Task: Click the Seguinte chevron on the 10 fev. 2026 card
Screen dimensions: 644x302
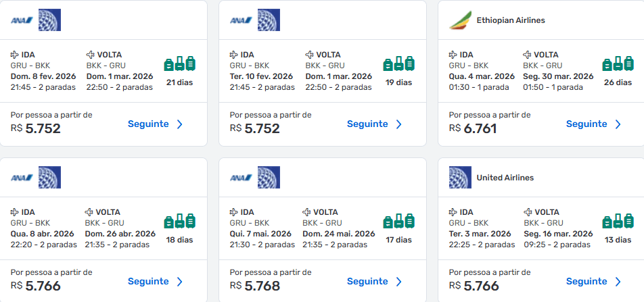Action: [399, 124]
